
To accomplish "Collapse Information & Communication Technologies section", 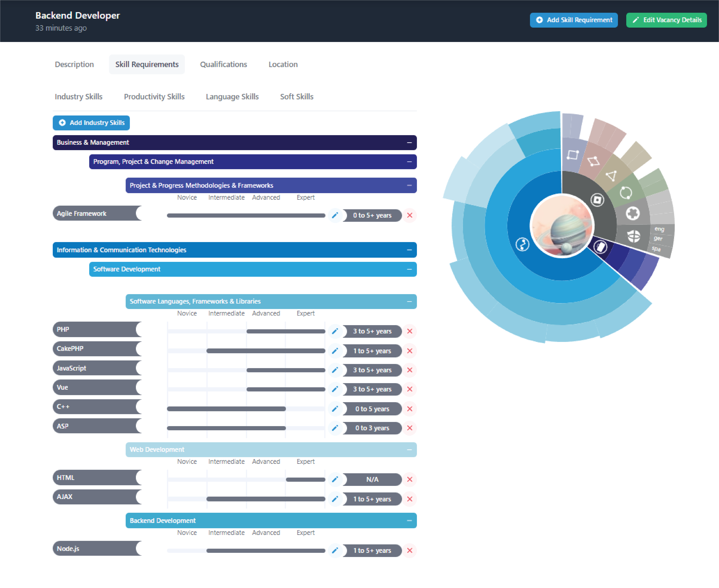I will pos(409,250).
